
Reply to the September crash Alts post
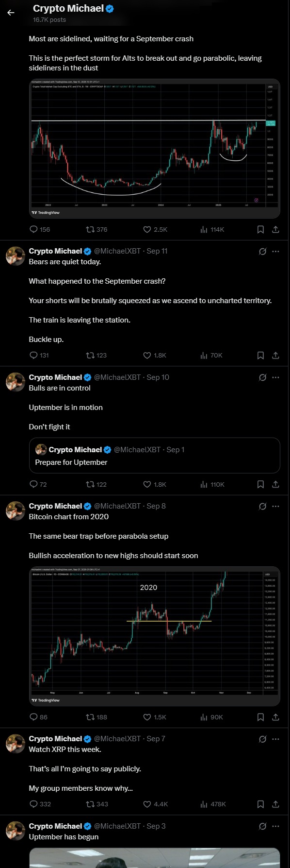click(x=40, y=229)
